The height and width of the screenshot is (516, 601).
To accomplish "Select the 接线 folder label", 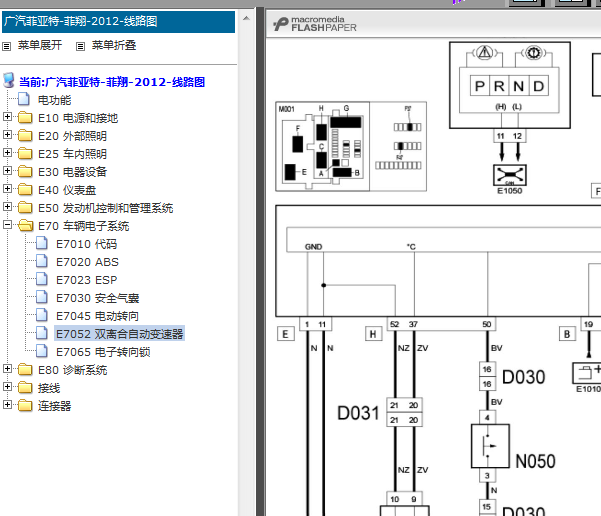I will click(49, 388).
